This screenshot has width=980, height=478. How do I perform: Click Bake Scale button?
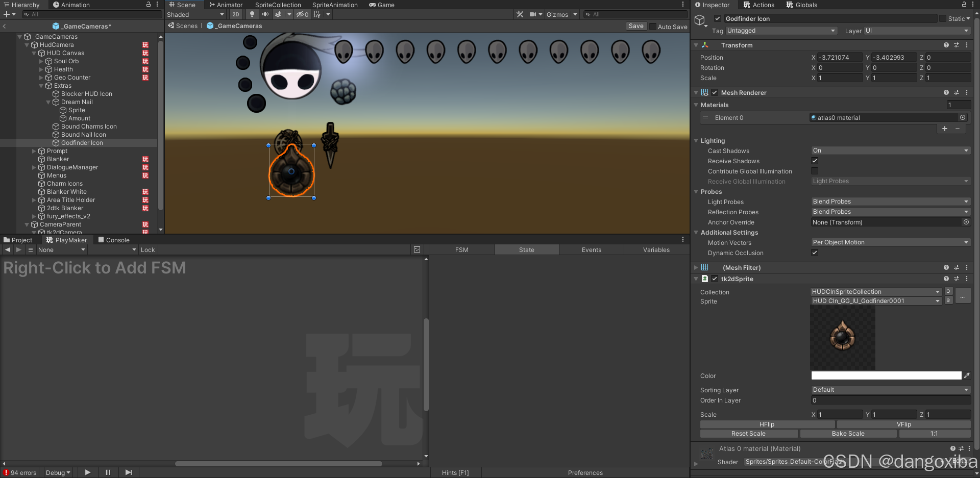point(848,434)
